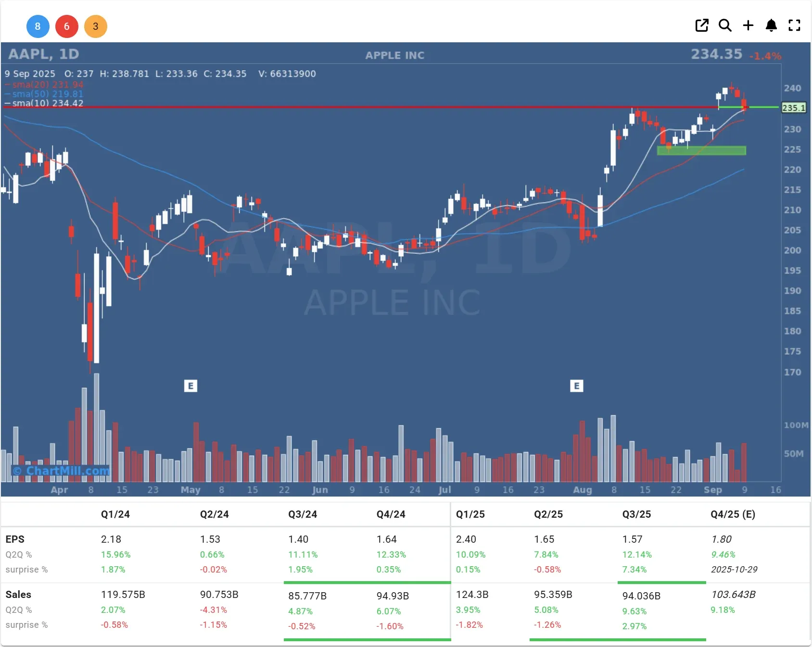Screen dimensions: 812x647
Task: Toggle fullscreen chart icon
Action: click(x=794, y=25)
